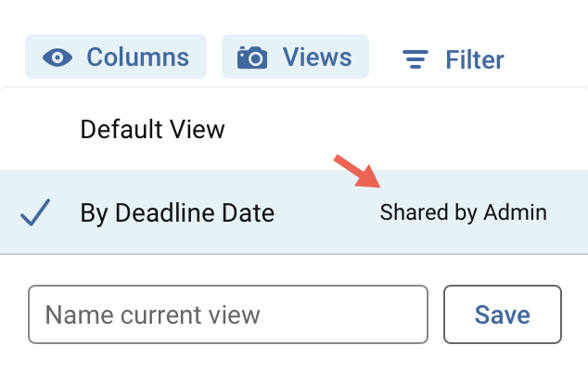This screenshot has height=371, width=588.
Task: Click the checkmark beside By Deadline Date
Action: 35,212
